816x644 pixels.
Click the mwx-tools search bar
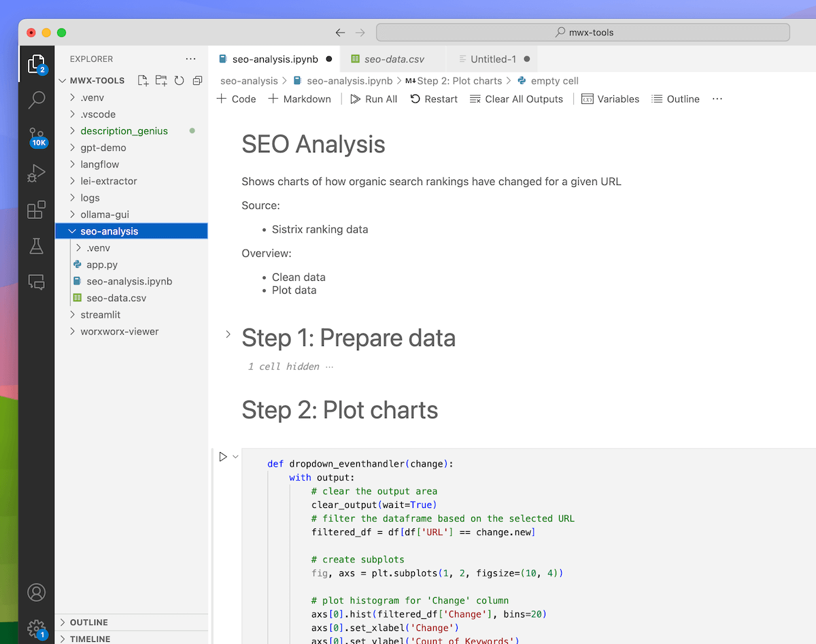coord(583,32)
